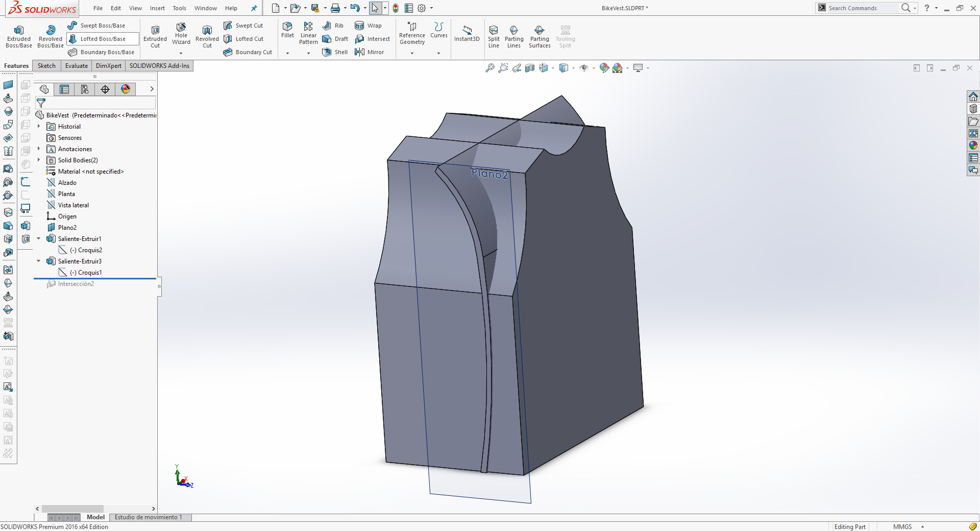This screenshot has width=980, height=531.
Task: Open the Parting Lines tool
Action: (514, 37)
